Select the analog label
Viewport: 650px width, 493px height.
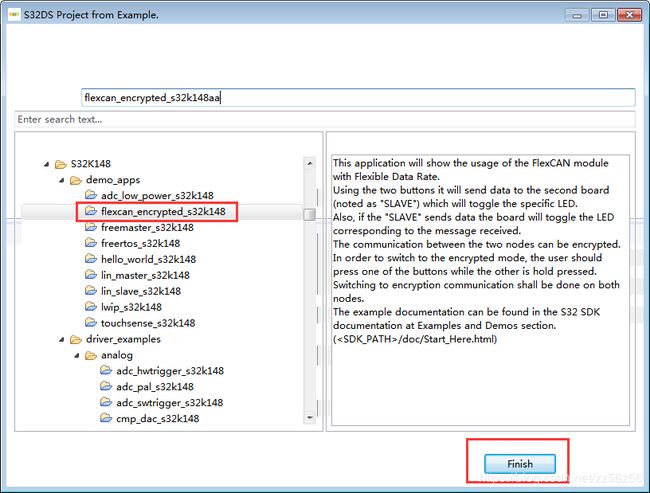click(117, 355)
